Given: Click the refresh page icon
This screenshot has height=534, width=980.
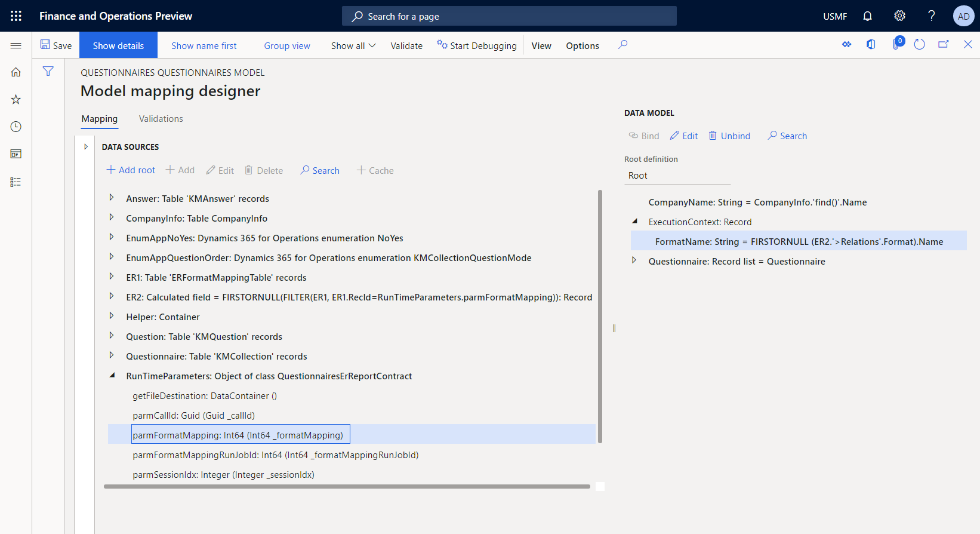Looking at the screenshot, I should pyautogui.click(x=919, y=45).
